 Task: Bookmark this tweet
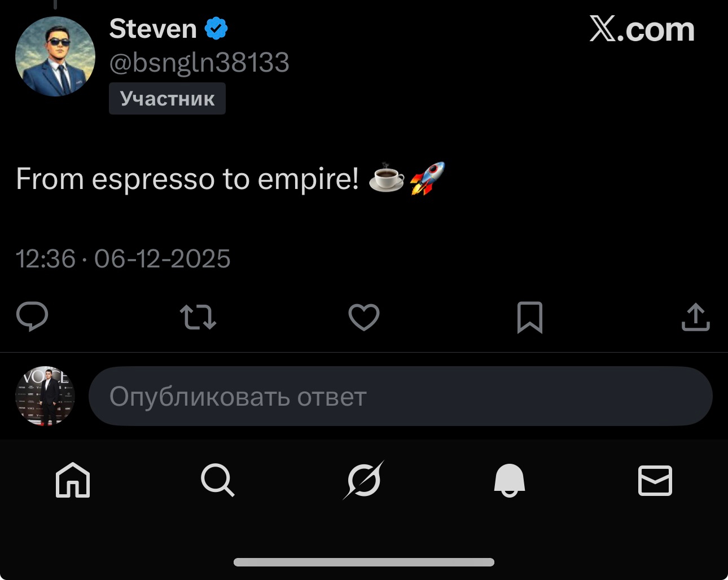tap(529, 317)
